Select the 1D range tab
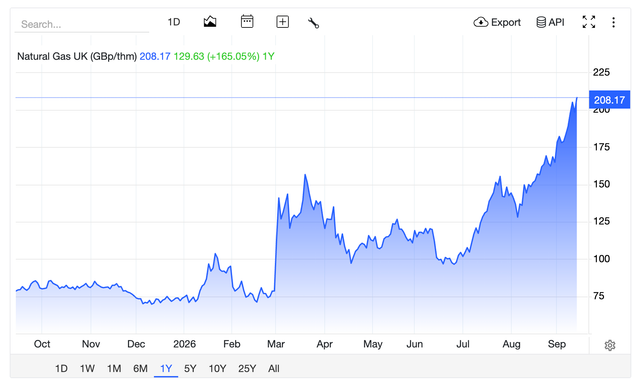 (x=61, y=369)
